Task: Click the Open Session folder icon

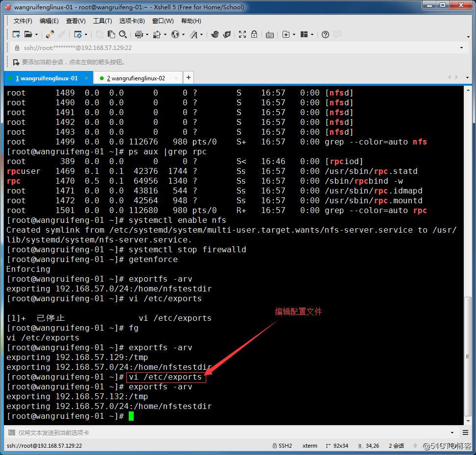Action: tap(28, 34)
